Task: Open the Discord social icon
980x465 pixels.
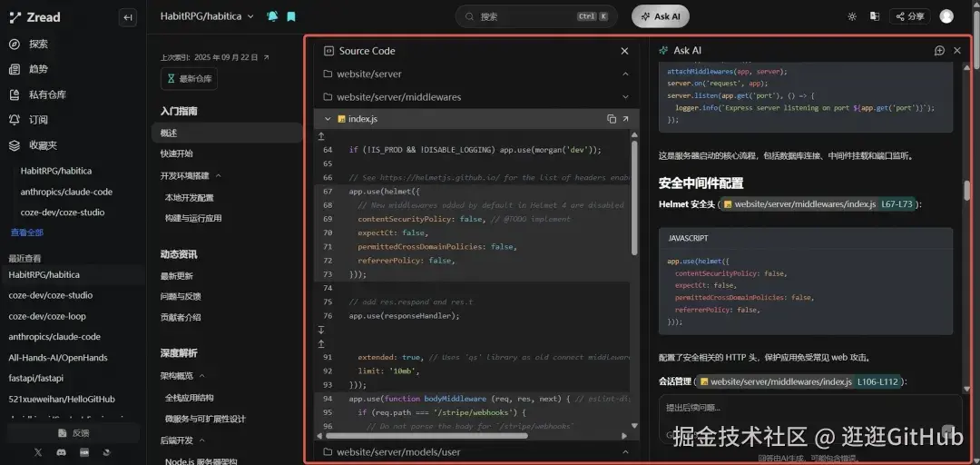Action: coord(62,452)
